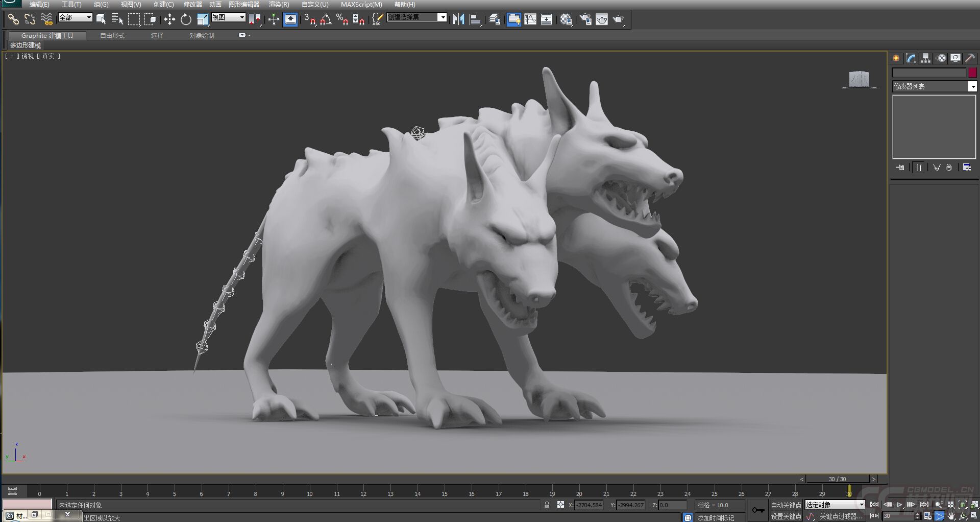980x522 pixels.
Task: Open the 修改器 menu
Action: (193, 5)
